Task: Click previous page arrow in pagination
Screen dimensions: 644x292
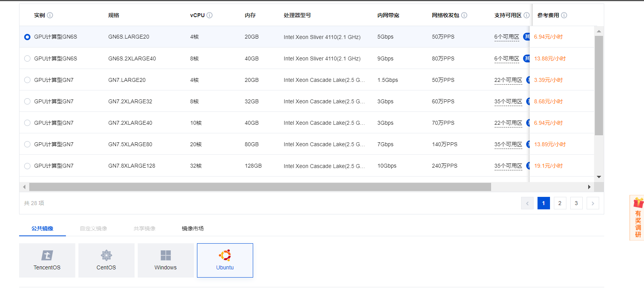Action: click(x=527, y=203)
